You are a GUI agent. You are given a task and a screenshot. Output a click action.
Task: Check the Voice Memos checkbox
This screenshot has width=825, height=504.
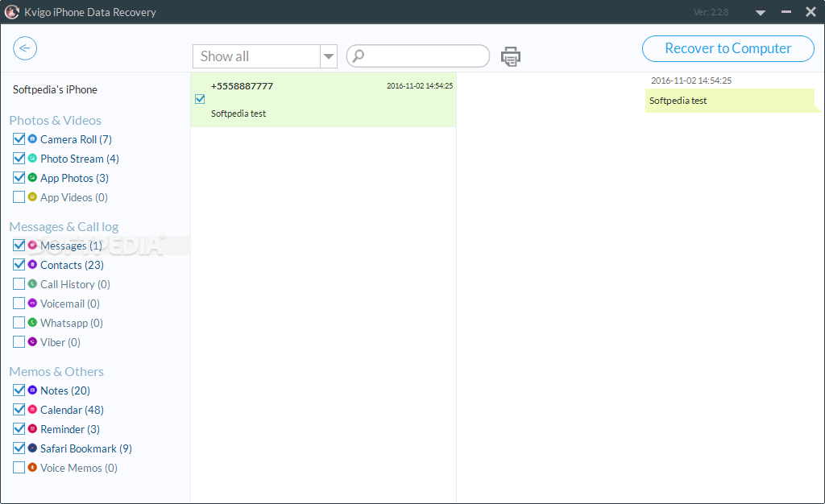pyautogui.click(x=19, y=467)
